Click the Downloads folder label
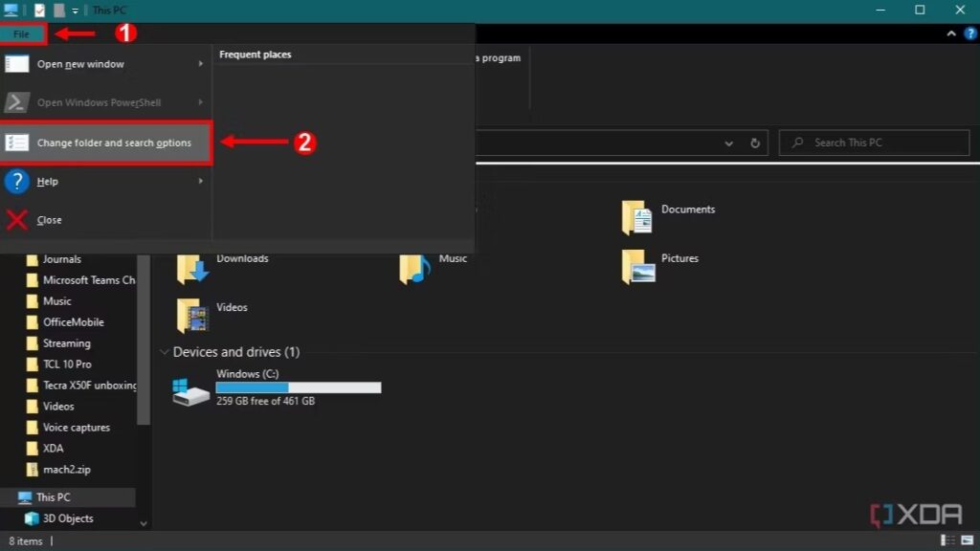This screenshot has height=551, width=980. (x=242, y=258)
